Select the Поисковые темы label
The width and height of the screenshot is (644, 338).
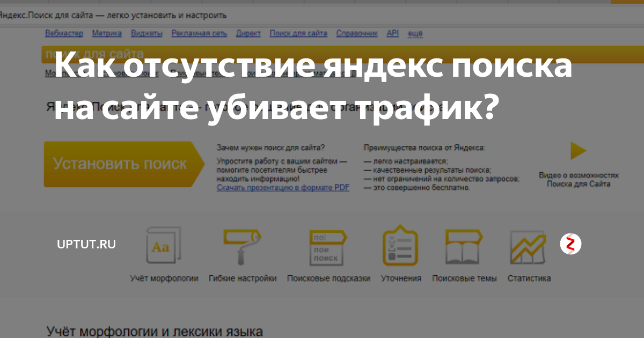tap(464, 278)
